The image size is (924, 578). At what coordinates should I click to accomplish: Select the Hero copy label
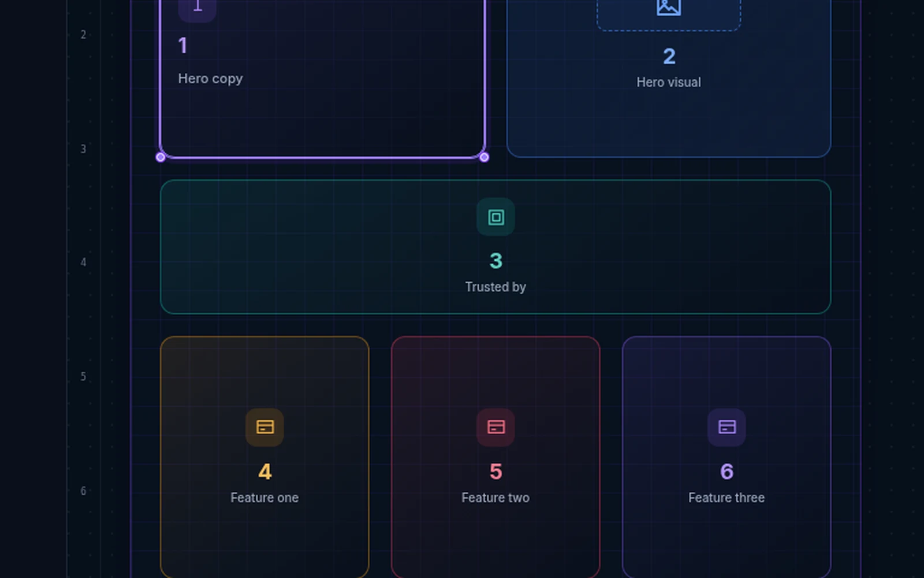pos(210,79)
